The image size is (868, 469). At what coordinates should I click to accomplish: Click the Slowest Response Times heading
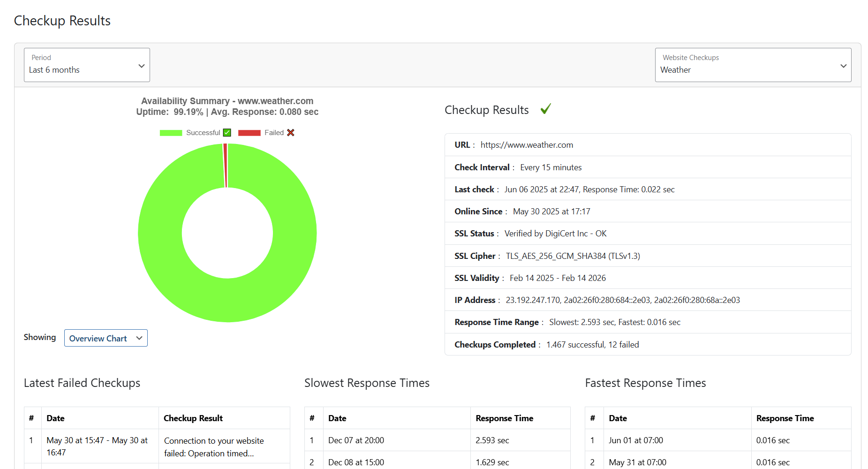pos(367,383)
